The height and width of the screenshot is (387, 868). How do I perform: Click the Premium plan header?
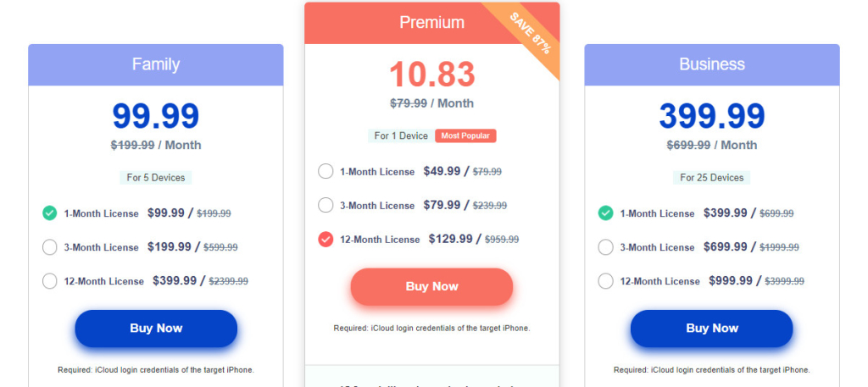(x=431, y=23)
